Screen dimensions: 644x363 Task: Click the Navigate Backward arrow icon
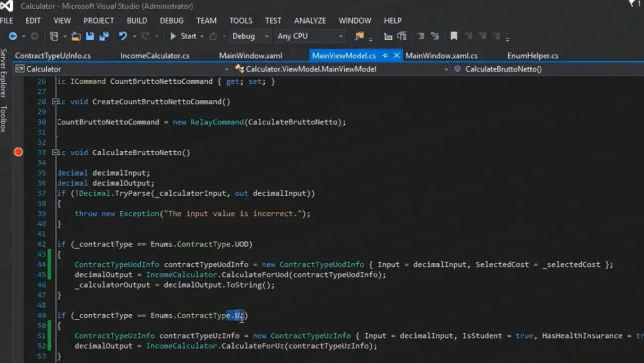pyautogui.click(x=13, y=36)
